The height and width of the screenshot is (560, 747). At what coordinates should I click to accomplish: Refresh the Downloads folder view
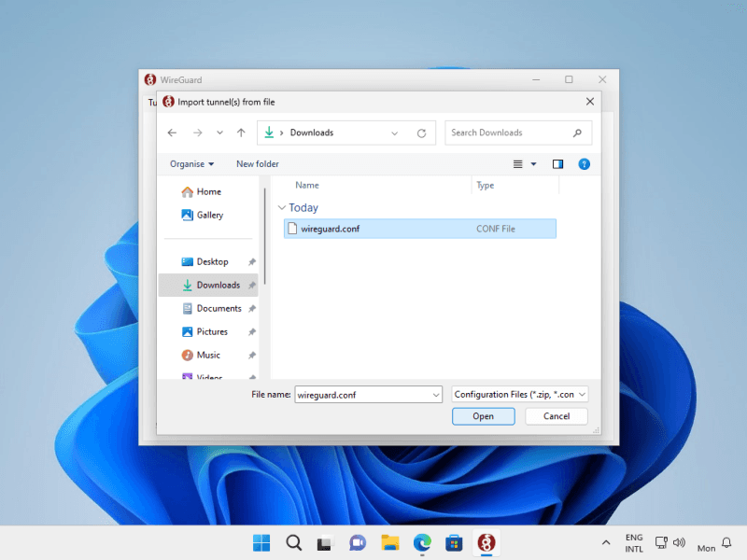coord(421,133)
